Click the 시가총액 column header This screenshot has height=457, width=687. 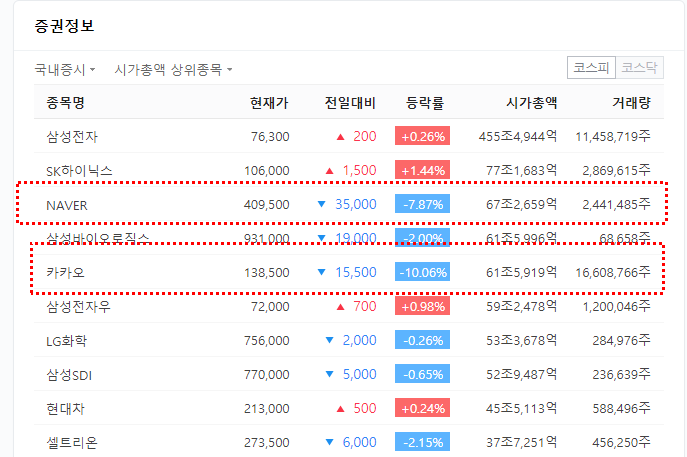(x=531, y=103)
